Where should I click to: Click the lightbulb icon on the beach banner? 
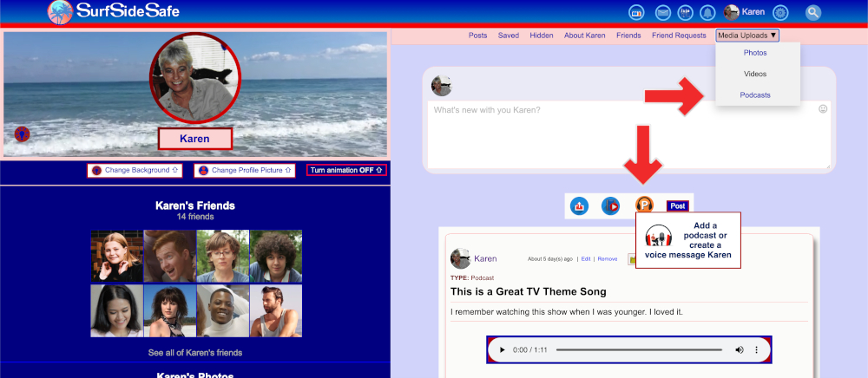pos(22,134)
